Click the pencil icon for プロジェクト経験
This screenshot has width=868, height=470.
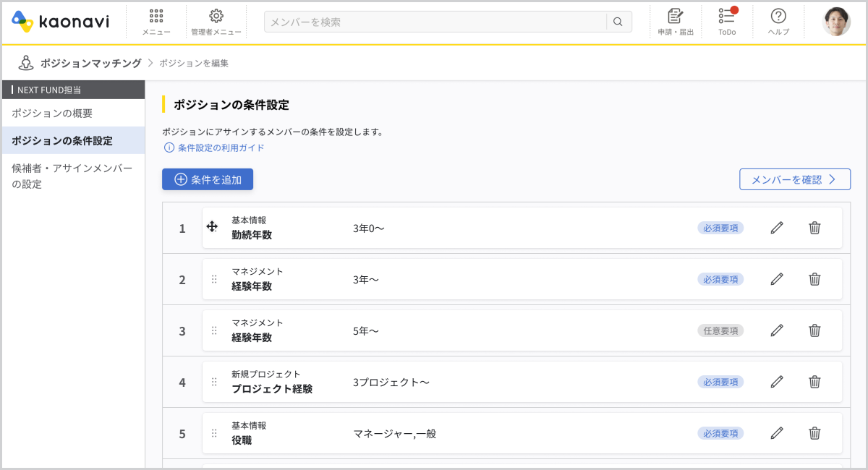click(x=777, y=382)
